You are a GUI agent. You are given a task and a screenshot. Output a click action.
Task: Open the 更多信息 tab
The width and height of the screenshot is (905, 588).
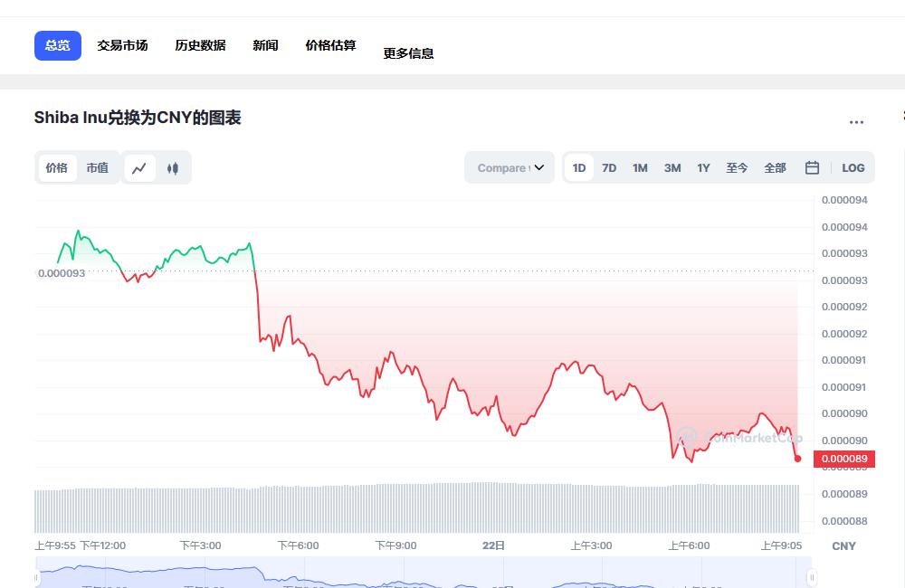pos(409,53)
